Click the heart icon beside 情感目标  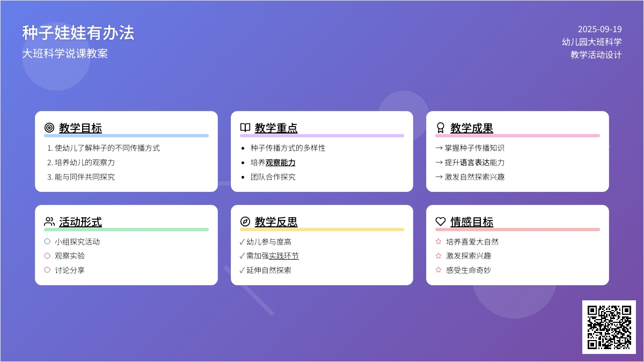tap(441, 221)
